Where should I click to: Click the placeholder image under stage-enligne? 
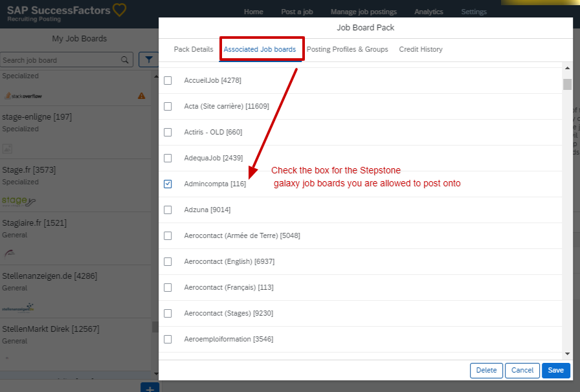(7, 149)
